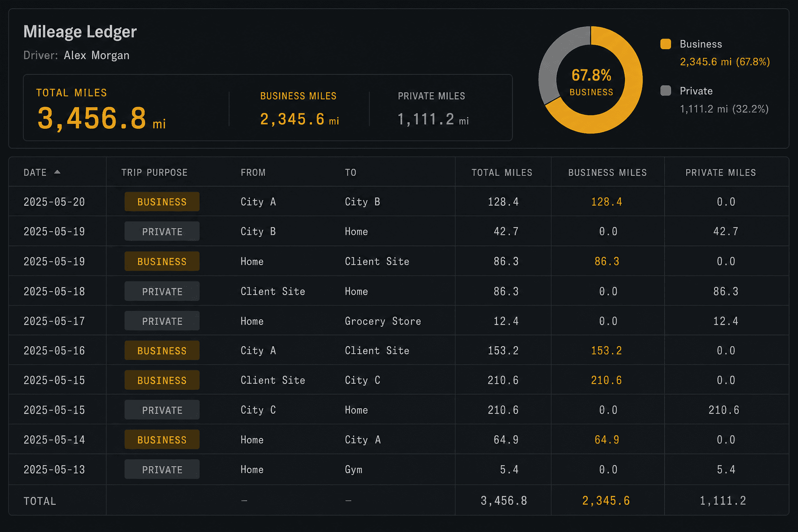The height and width of the screenshot is (532, 798).
Task: Click the Private legend label
Action: [x=696, y=91]
